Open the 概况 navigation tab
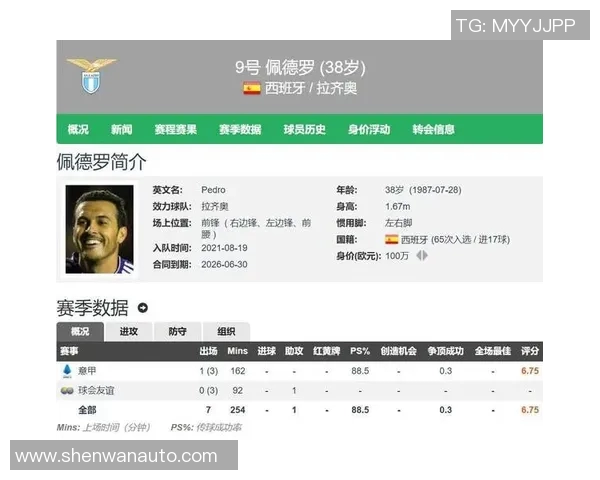The height and width of the screenshot is (480, 600). [78, 129]
